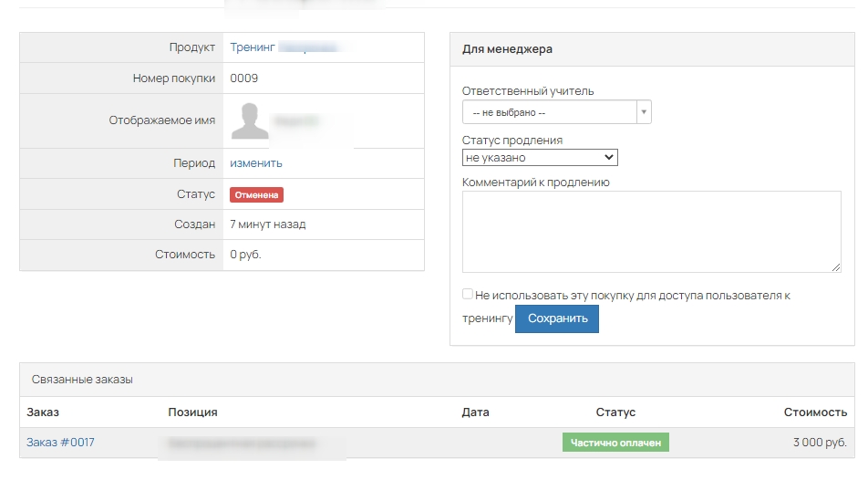Image resolution: width=868 pixels, height=480 pixels.
Task: Click the Стоимость column header
Action: pos(815,412)
